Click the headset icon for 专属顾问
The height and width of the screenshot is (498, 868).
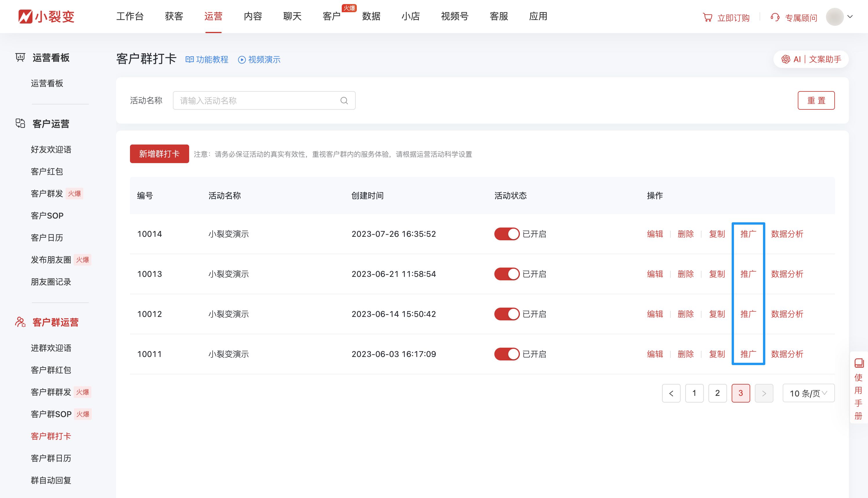pyautogui.click(x=775, y=17)
